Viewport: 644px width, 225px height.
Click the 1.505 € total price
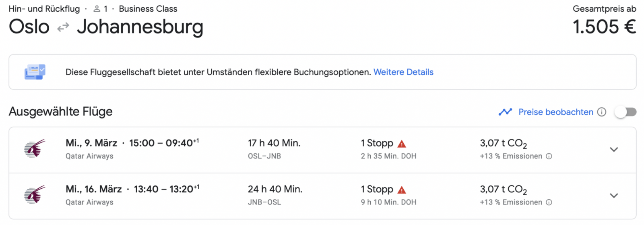(605, 27)
